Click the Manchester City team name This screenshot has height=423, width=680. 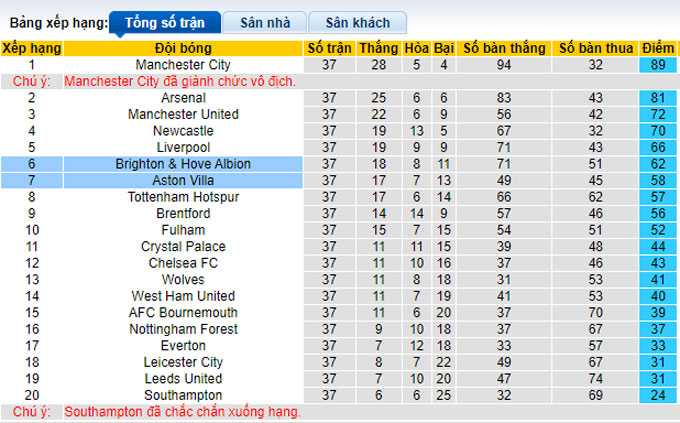(183, 65)
